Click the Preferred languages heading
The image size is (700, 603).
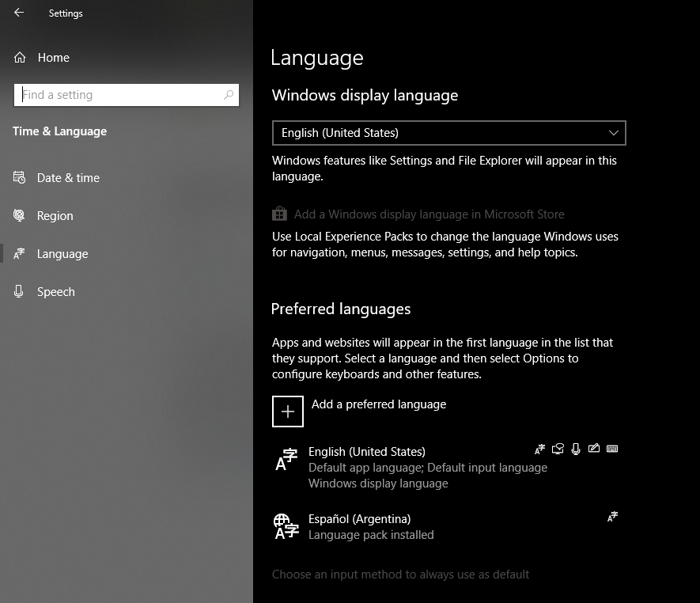pyautogui.click(x=341, y=309)
